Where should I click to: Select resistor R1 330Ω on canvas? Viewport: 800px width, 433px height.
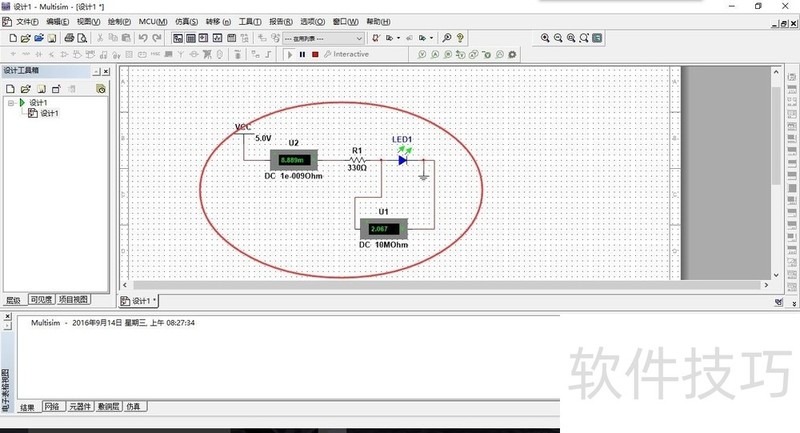[x=357, y=160]
